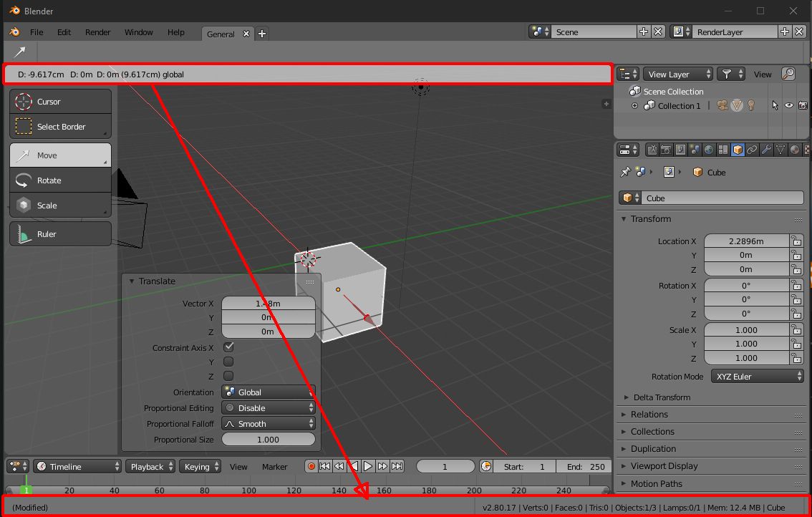Screen dimensions: 812x517
Task: Click the camera object icon on Collection 1
Action: click(x=722, y=106)
